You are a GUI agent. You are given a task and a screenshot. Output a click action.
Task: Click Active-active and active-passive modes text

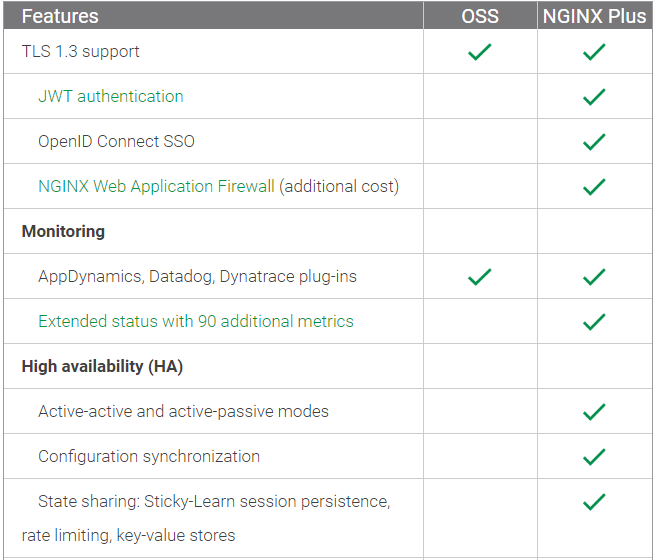pos(183,412)
